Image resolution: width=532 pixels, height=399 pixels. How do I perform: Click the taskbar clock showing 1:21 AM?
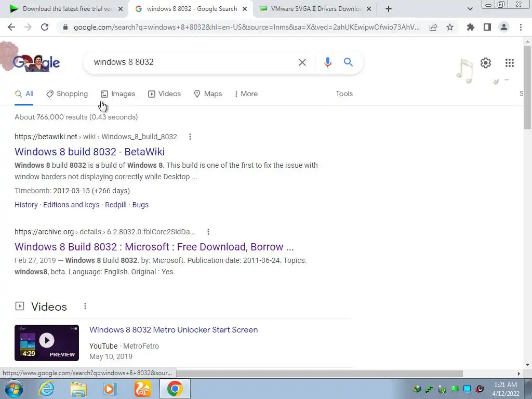point(506,389)
